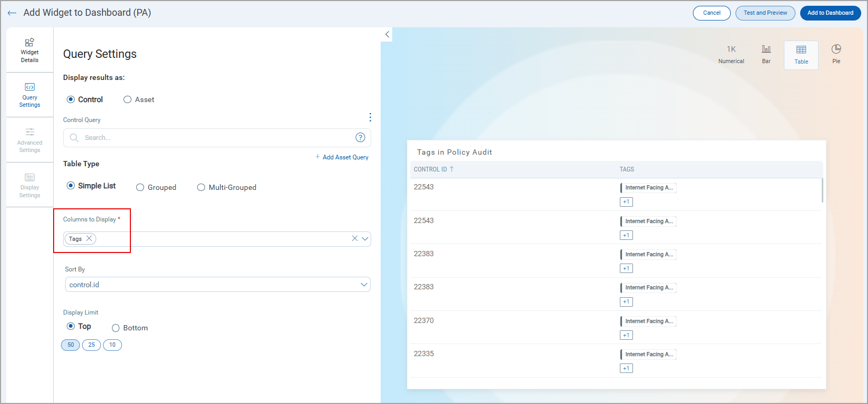Click Internet Facing tag in 22335 row
868x404 pixels.
pyautogui.click(x=648, y=354)
